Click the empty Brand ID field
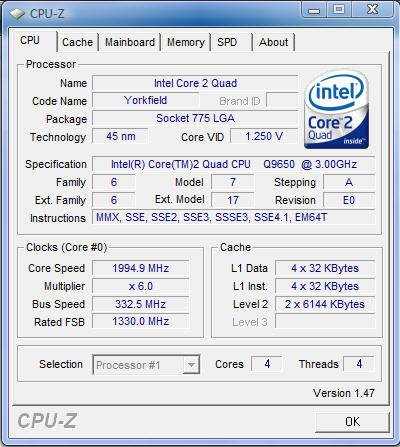Image resolution: width=400 pixels, height=447 pixels. 282,100
